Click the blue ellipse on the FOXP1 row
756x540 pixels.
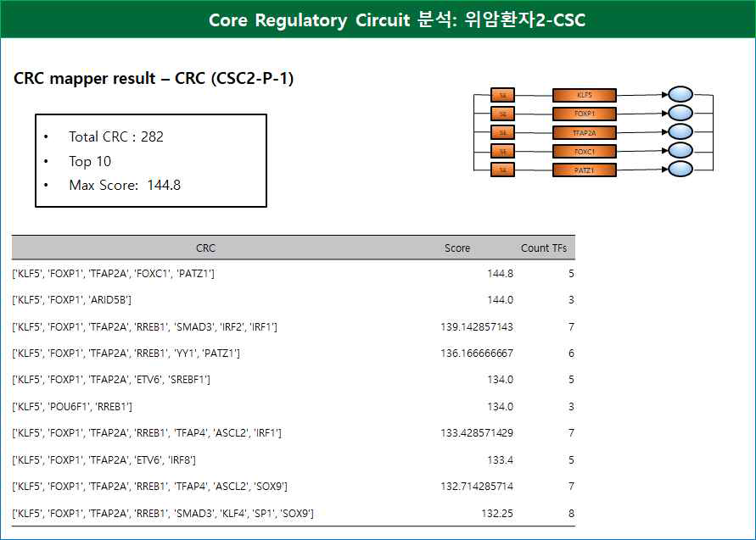click(x=680, y=113)
